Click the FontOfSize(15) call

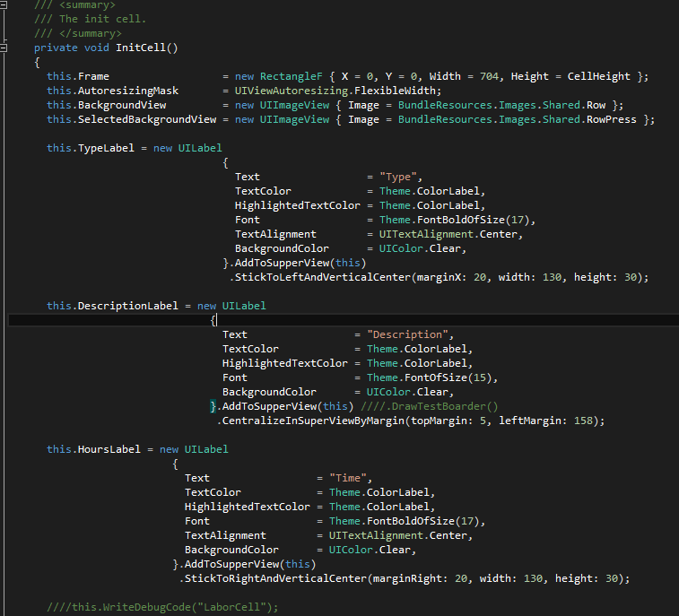(448, 377)
